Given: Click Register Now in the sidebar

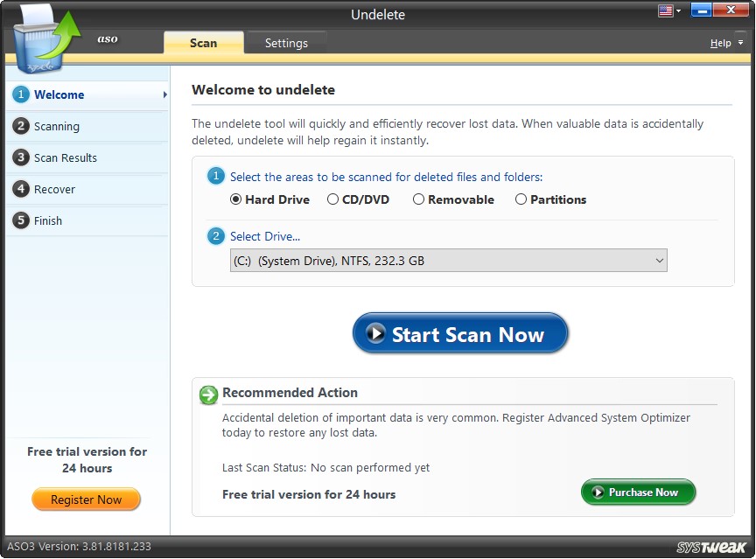Looking at the screenshot, I should pos(86,499).
